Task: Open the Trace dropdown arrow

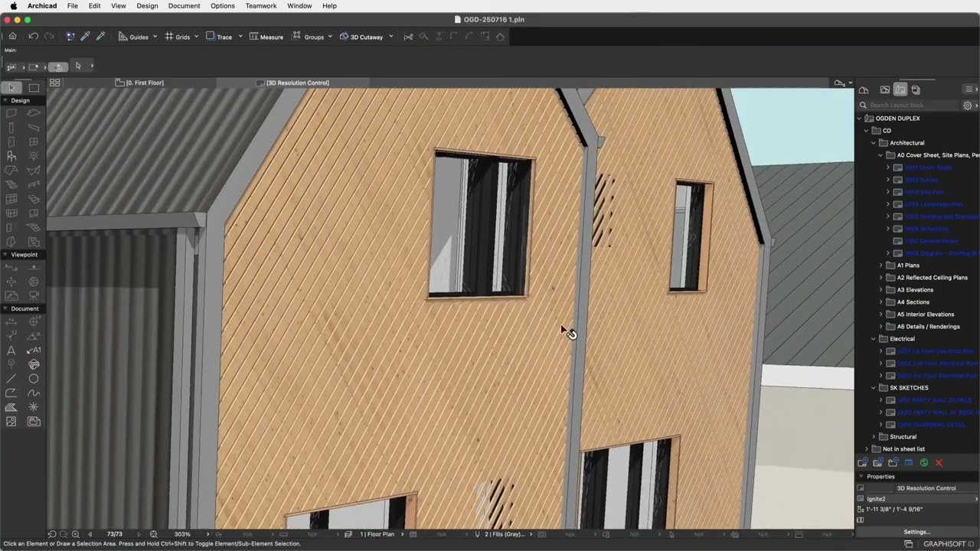Action: pos(240,36)
